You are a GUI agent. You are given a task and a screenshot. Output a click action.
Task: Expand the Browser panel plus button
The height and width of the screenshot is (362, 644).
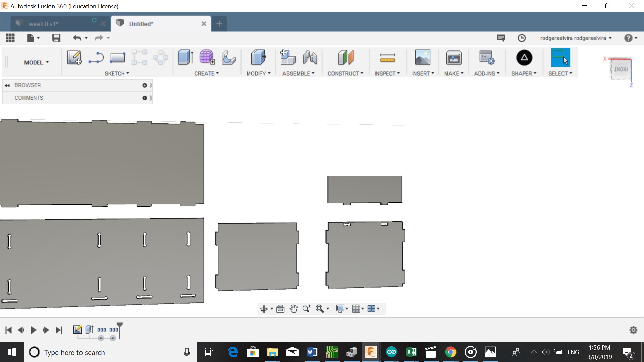[145, 85]
